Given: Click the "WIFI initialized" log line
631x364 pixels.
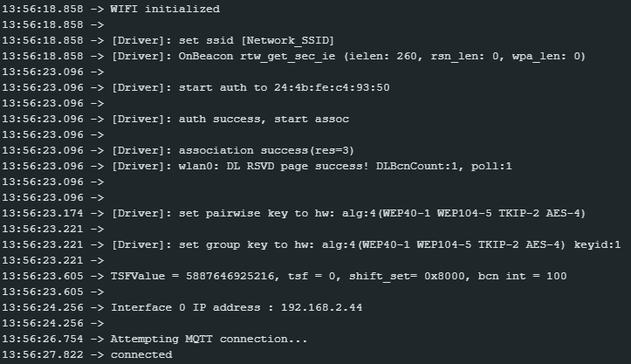Looking at the screenshot, I should pos(165,10).
